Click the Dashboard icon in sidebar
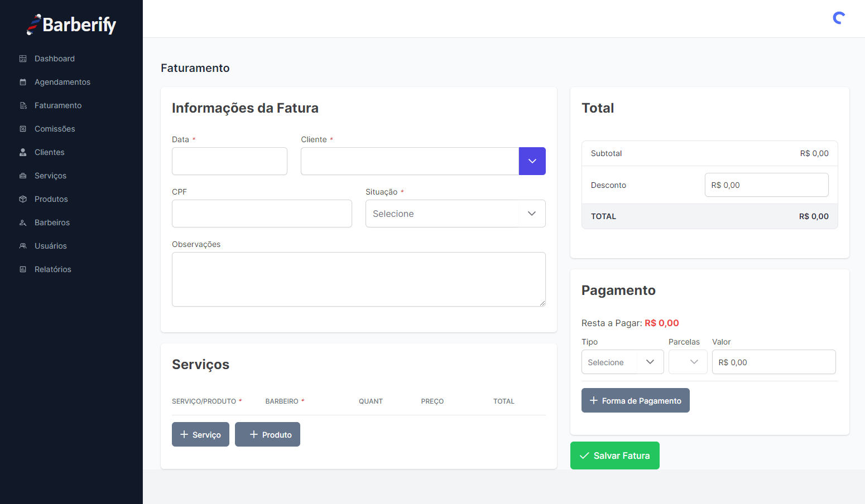Image resolution: width=865 pixels, height=504 pixels. pyautogui.click(x=23, y=59)
